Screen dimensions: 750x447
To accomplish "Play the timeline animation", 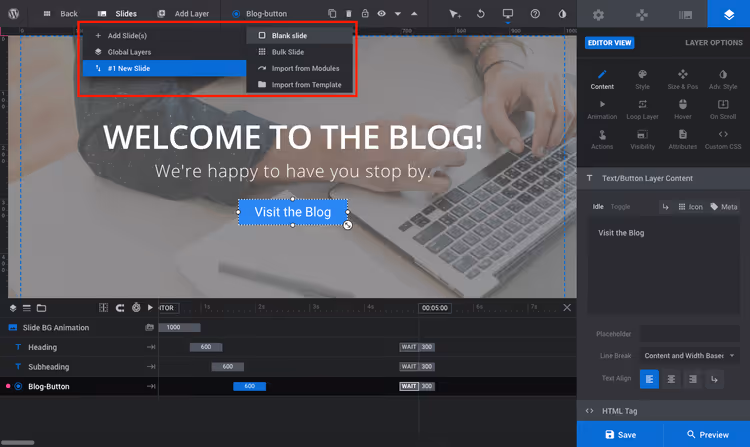I will pyautogui.click(x=150, y=307).
